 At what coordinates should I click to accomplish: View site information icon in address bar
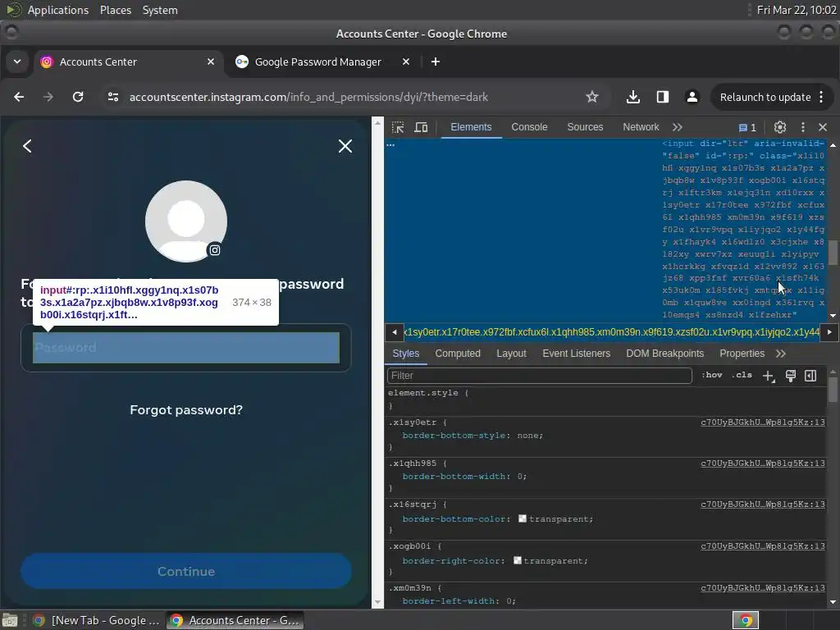coord(113,97)
